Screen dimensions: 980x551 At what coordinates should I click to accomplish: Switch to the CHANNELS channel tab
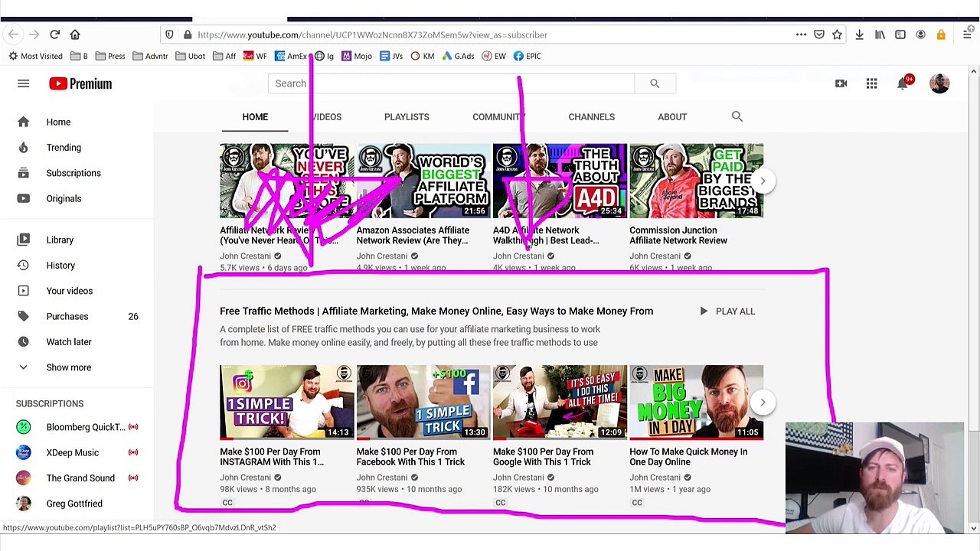pyautogui.click(x=591, y=117)
